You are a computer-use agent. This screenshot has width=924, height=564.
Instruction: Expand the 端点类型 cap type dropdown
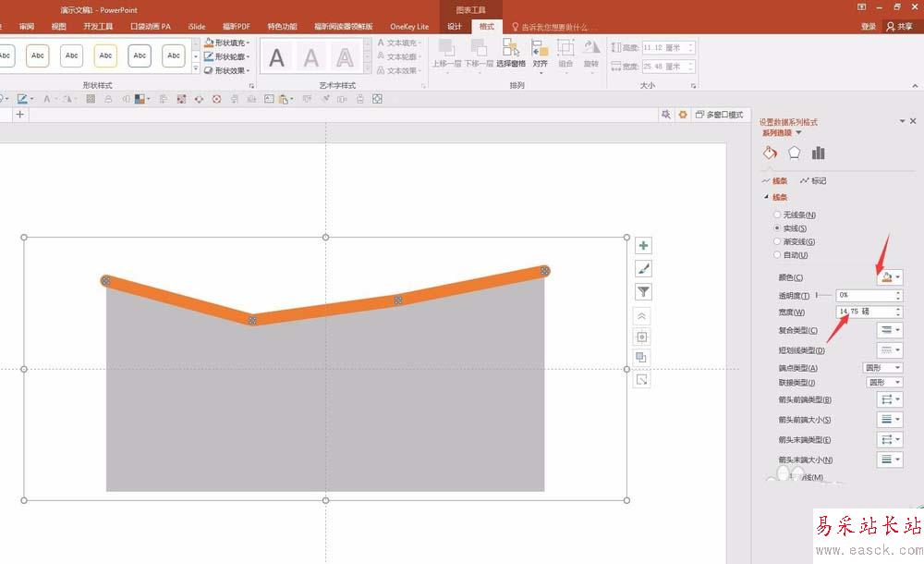(x=882, y=368)
